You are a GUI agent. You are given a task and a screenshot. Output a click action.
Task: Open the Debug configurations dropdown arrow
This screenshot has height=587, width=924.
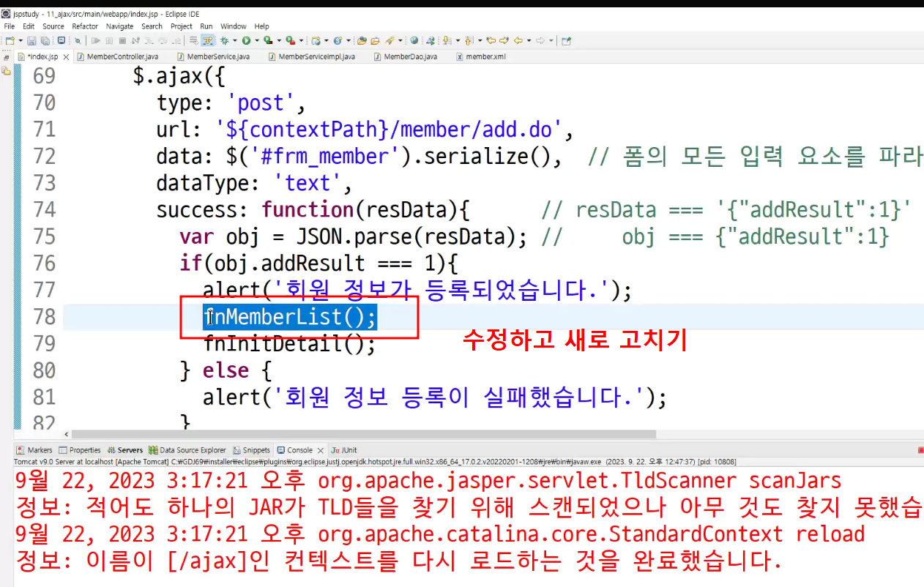pos(235,40)
